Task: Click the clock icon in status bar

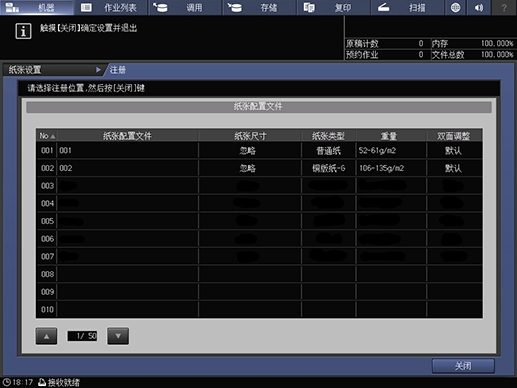Action: (x=6, y=382)
